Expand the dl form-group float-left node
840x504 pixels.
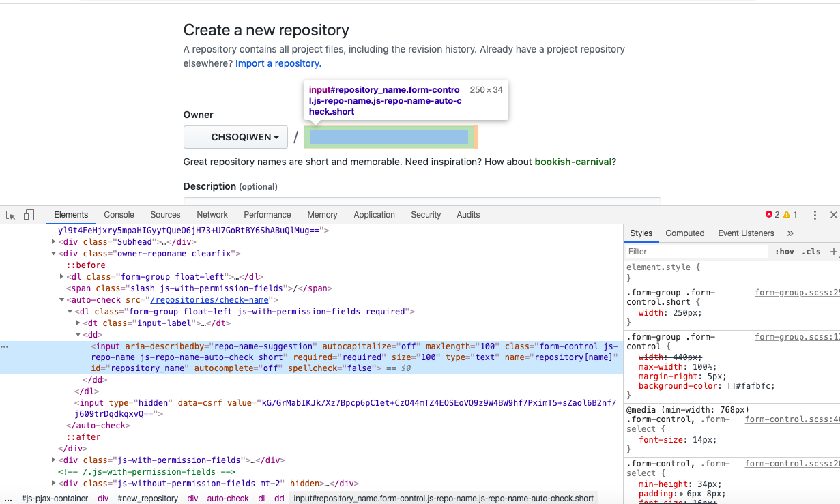[62, 277]
